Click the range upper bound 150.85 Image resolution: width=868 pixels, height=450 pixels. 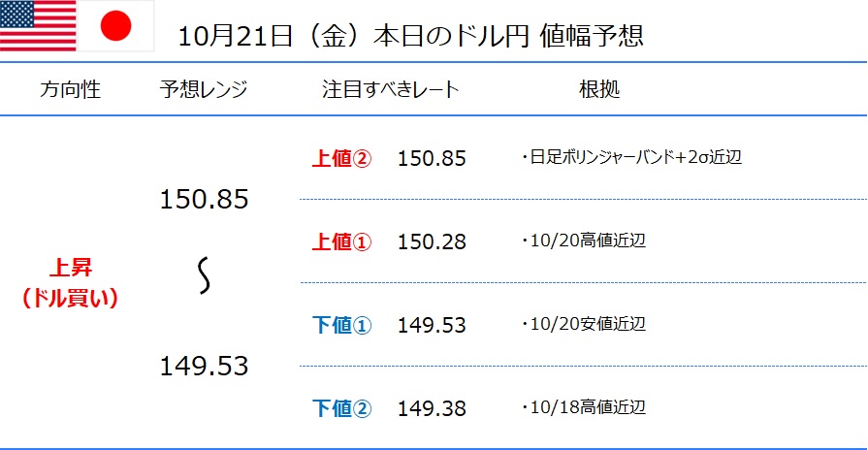tap(205, 199)
